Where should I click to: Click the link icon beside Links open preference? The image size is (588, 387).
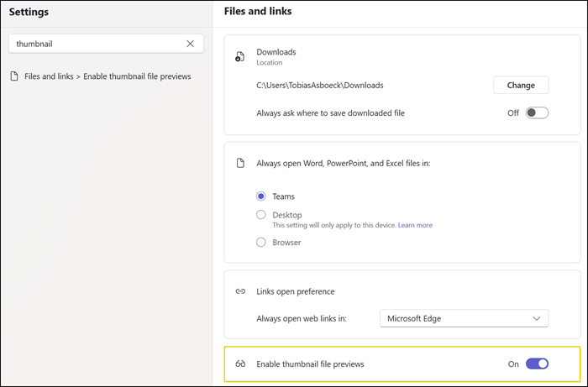click(240, 291)
